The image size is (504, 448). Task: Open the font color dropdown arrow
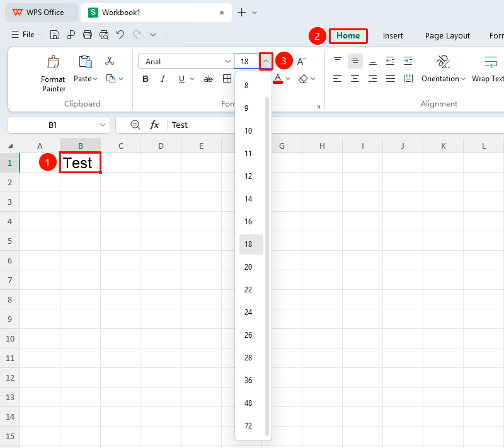coord(288,79)
